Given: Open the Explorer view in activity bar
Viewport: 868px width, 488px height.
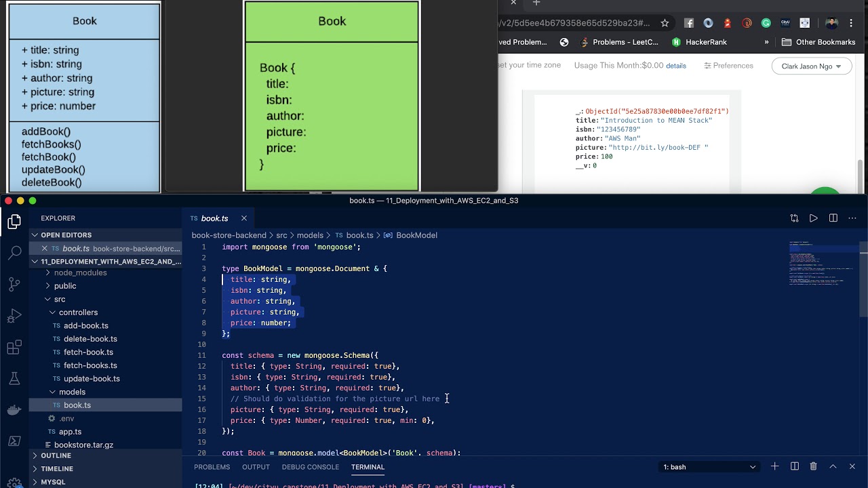Looking at the screenshot, I should [x=14, y=222].
